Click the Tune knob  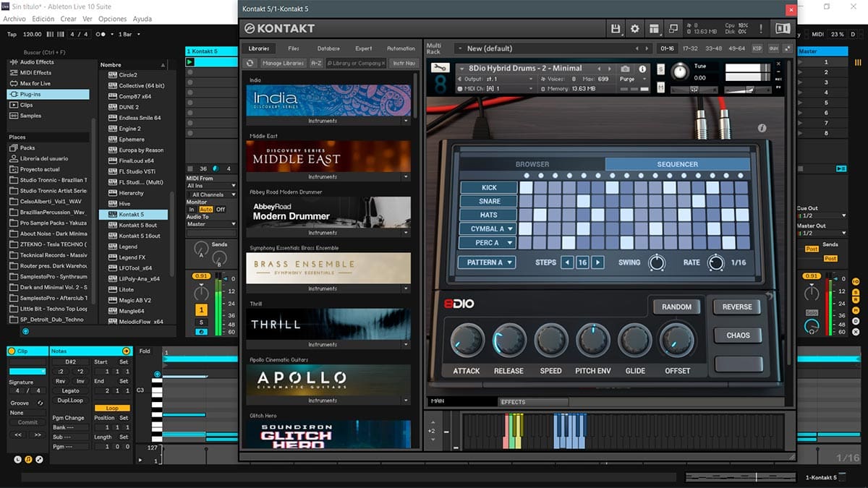pos(680,72)
